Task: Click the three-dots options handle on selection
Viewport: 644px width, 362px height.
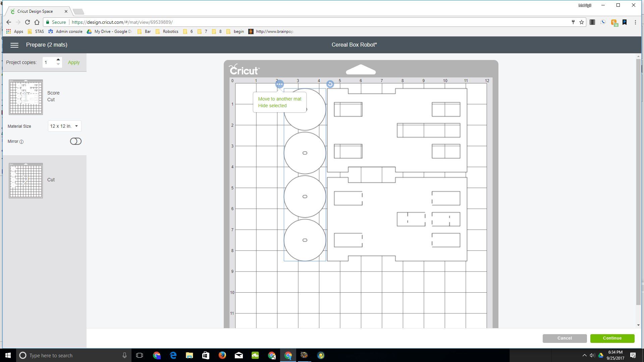Action: pos(279,84)
